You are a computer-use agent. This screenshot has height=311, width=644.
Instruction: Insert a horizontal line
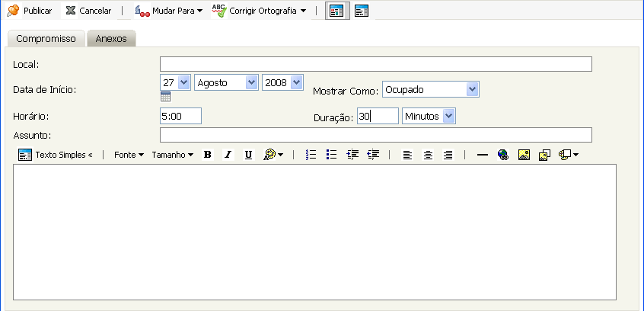[x=482, y=155]
